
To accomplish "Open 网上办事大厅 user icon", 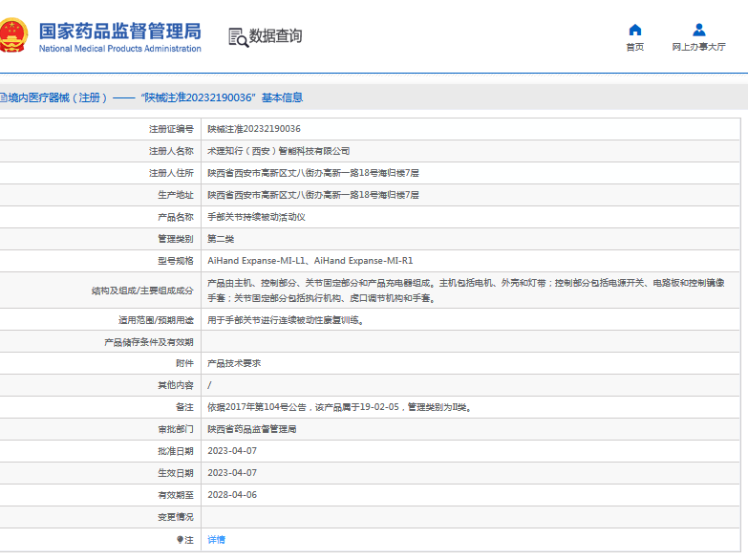I will point(699,30).
